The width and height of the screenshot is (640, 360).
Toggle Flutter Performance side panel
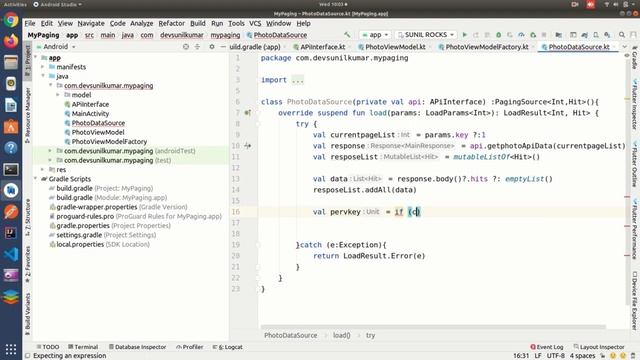[x=635, y=229]
